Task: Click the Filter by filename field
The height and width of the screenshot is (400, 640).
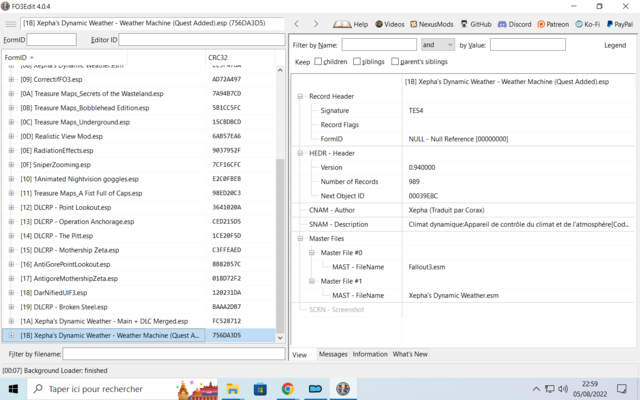Action: coord(174,354)
